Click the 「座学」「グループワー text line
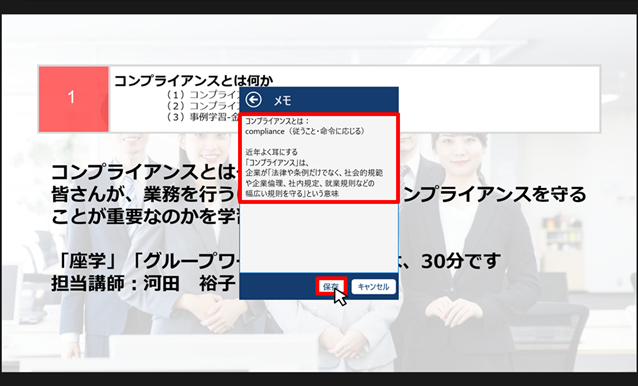Viewport: 638px width, 386px height. tap(148, 261)
